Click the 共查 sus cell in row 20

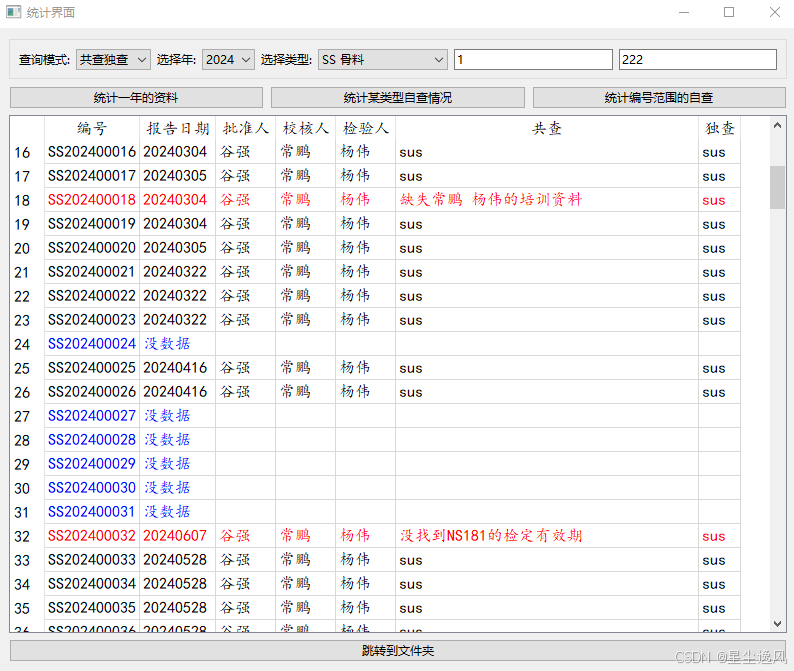(x=547, y=248)
